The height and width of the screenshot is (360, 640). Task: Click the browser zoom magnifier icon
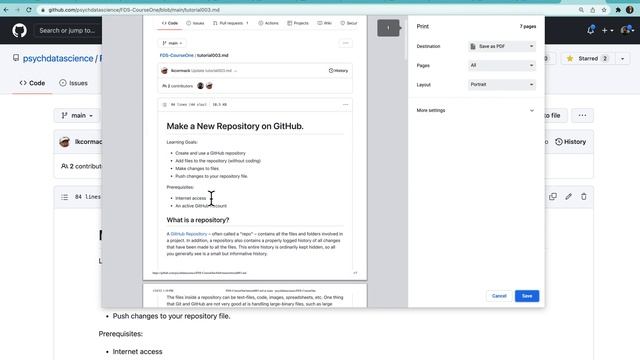point(581,10)
